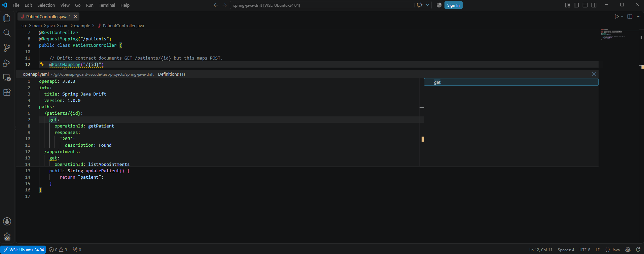
Task: Close the PatientController.java tab
Action: point(75,16)
